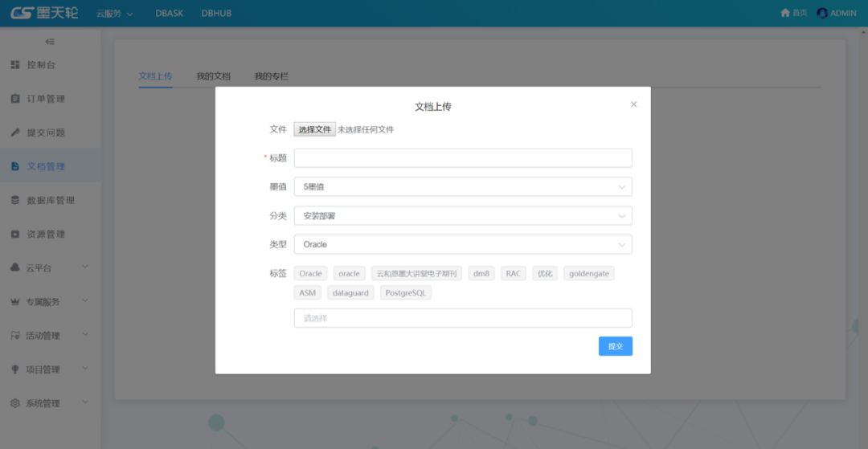This screenshot has height=449, width=868.
Task: Select the PostgreSQL tag
Action: pyautogui.click(x=406, y=292)
